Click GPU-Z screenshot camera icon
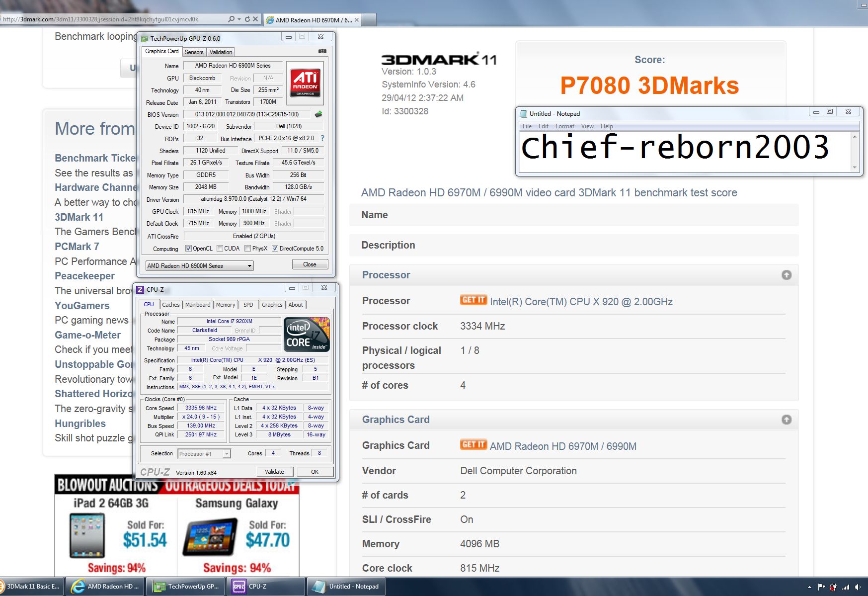Viewport: 868px width, 596px height. [x=322, y=51]
